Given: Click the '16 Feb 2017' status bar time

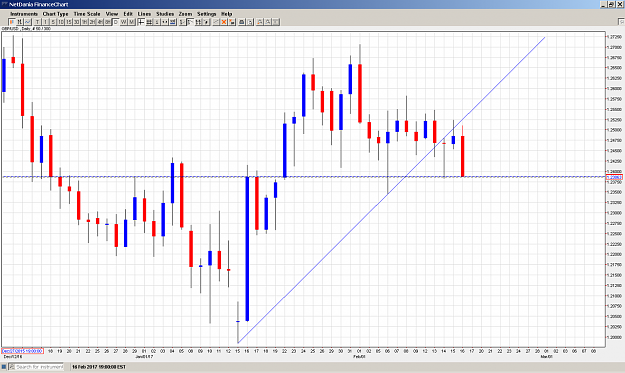Looking at the screenshot, I should 99,367.
